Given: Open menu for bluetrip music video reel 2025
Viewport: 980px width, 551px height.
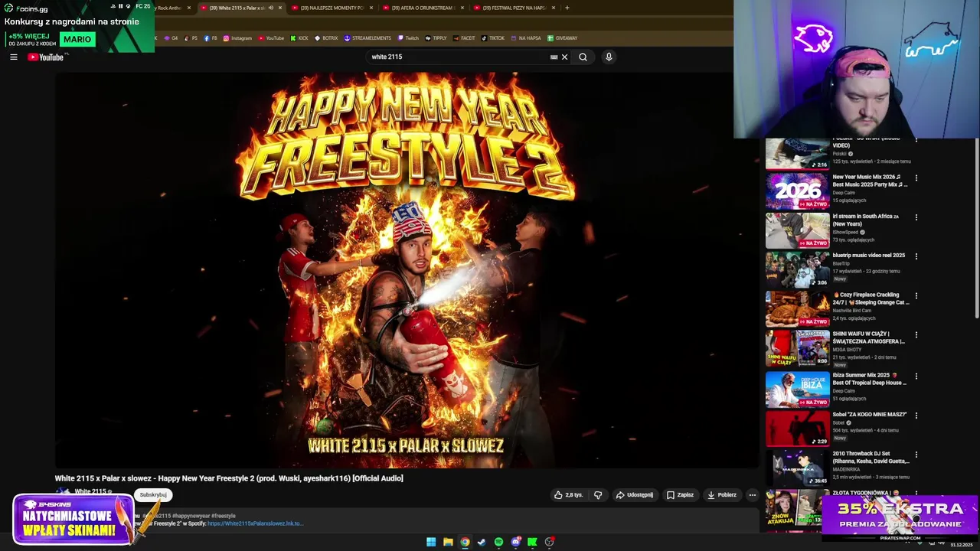Looking at the screenshot, I should 916,256.
